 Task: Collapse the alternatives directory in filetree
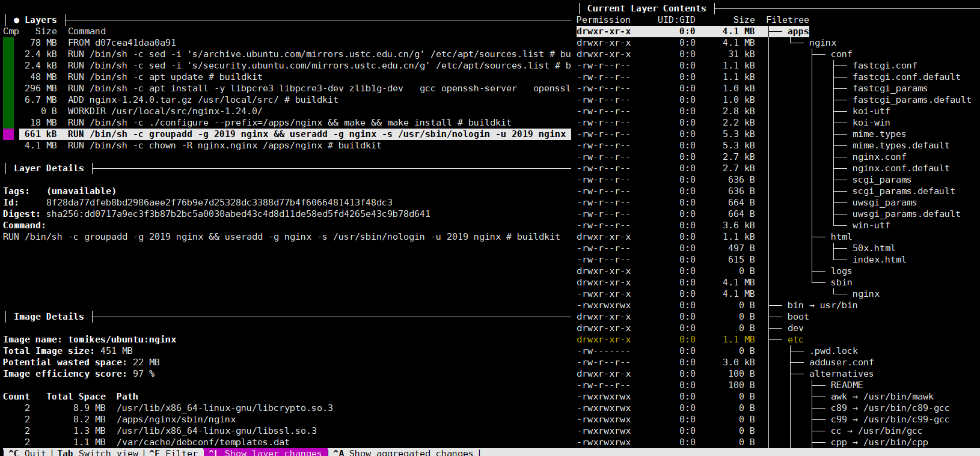click(841, 374)
